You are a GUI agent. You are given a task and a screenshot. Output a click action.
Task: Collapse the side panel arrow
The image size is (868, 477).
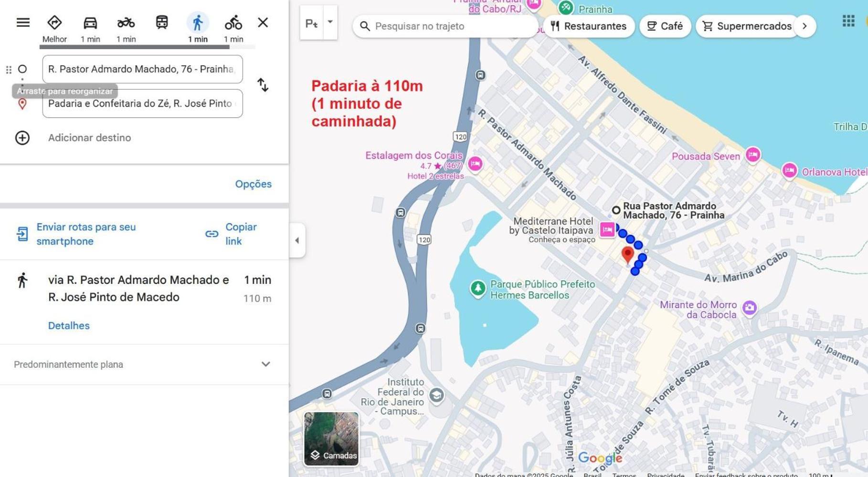coord(297,240)
